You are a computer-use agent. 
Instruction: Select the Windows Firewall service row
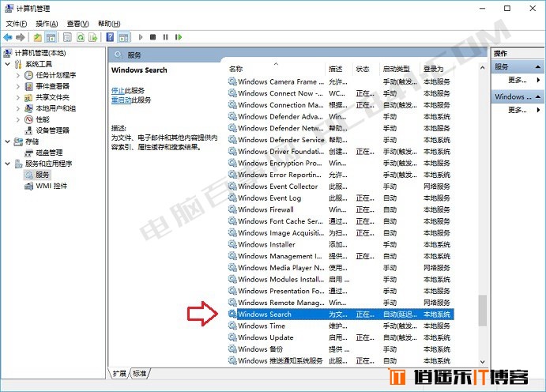pos(341,209)
